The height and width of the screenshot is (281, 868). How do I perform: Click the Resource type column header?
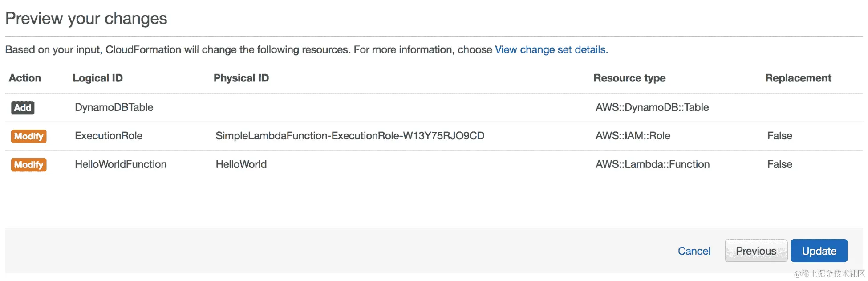coord(629,78)
